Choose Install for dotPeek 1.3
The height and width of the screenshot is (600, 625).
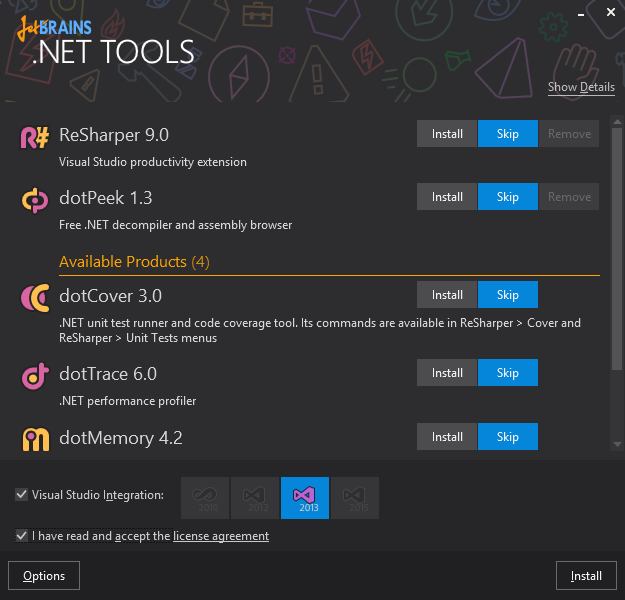coord(447,197)
